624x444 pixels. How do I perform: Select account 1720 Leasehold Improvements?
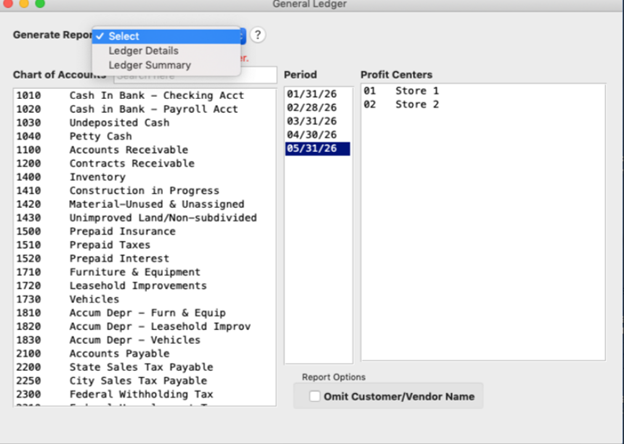click(144, 286)
